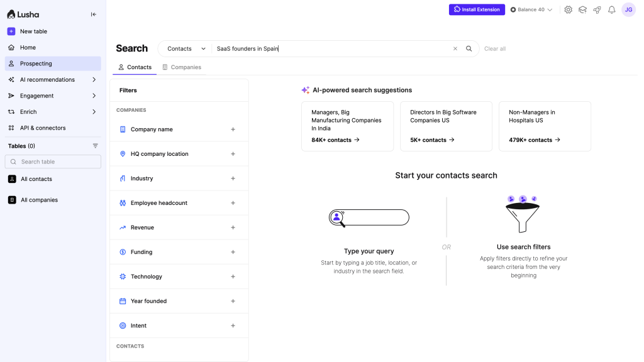
Task: Add a Company name filter
Action: [x=233, y=129]
